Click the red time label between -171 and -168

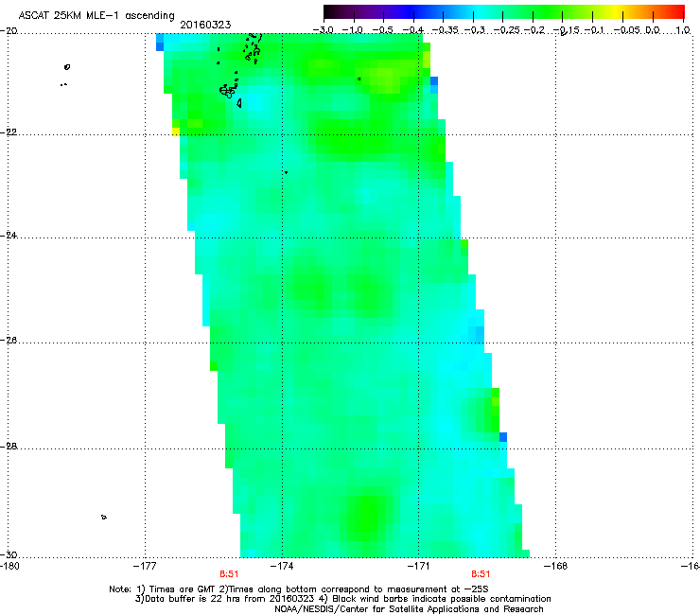pyautogui.click(x=481, y=574)
